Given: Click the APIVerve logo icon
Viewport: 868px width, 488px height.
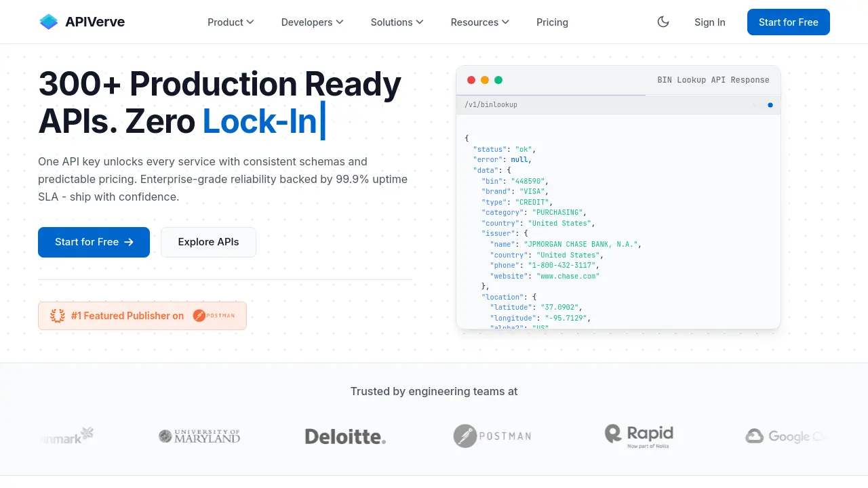Looking at the screenshot, I should [49, 22].
